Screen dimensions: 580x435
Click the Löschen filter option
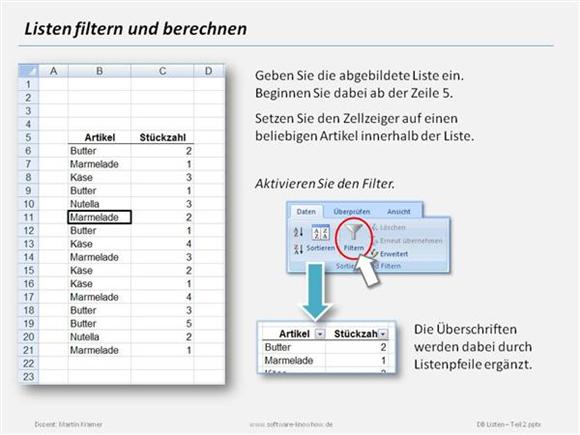pyautogui.click(x=389, y=227)
